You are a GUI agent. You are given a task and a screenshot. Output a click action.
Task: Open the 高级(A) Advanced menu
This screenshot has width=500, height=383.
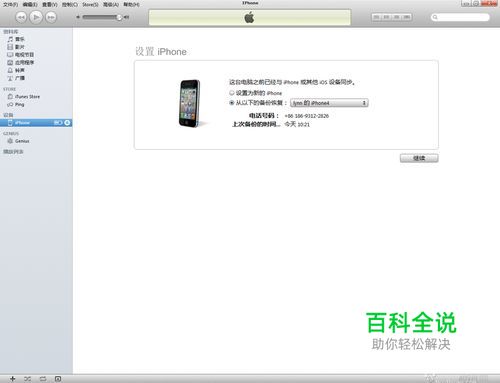[x=111, y=4]
